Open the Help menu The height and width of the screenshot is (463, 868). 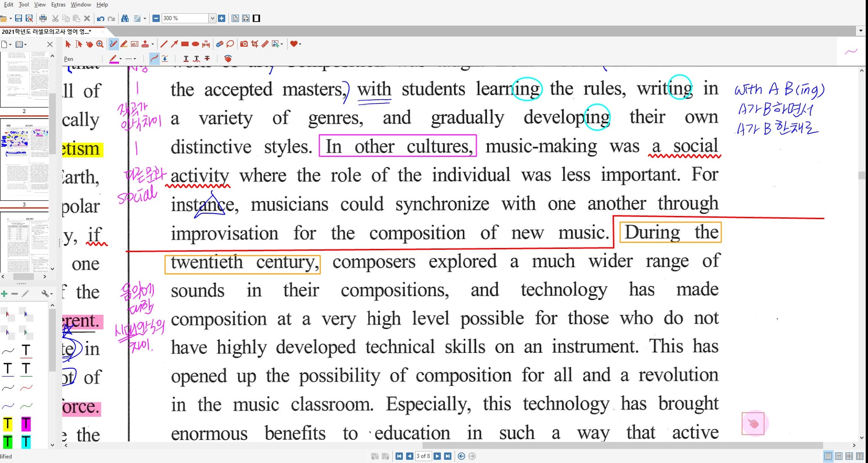[x=102, y=5]
